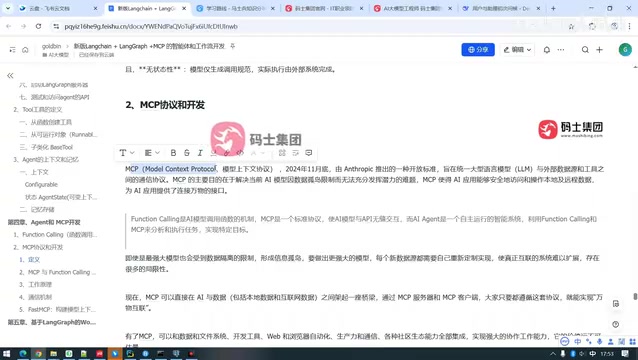Open goldbin breadcrumb link
The height and width of the screenshot is (360, 638).
click(51, 46)
